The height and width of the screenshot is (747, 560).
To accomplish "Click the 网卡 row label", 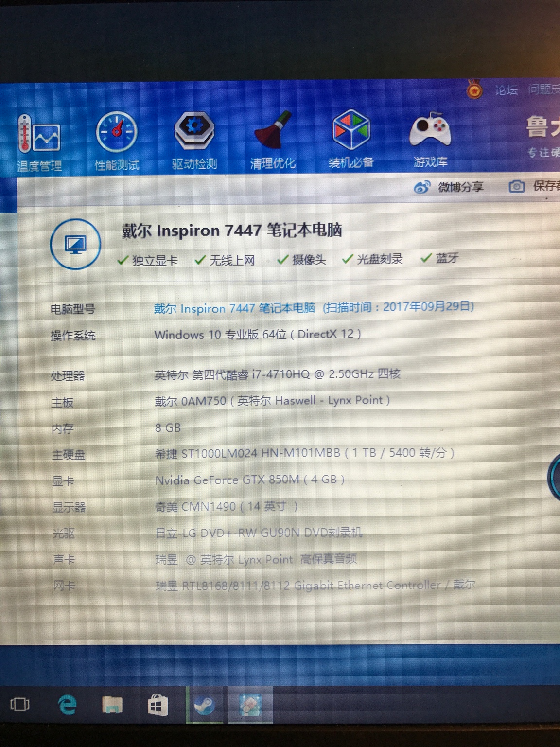I will point(64,586).
